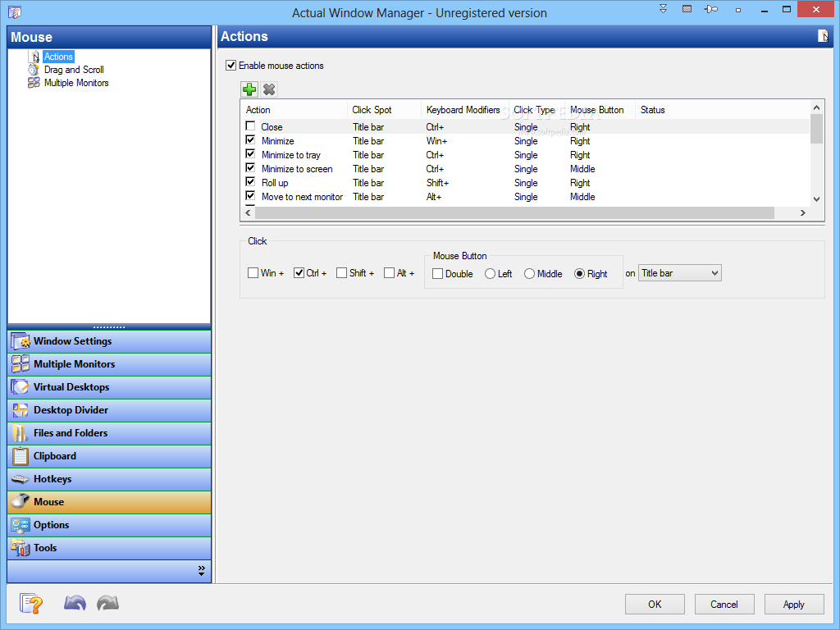840x630 pixels.
Task: Uncheck Move to next monitor checkbox
Action: click(250, 196)
